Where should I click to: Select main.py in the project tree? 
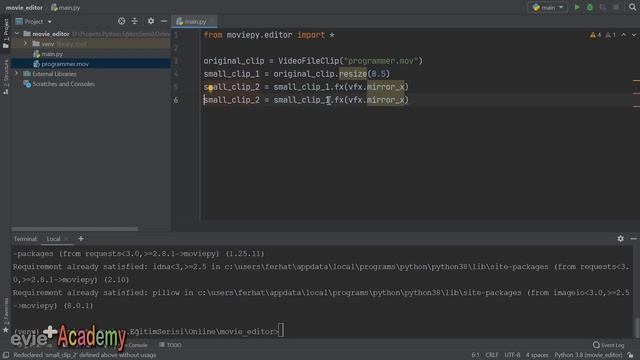[52, 54]
